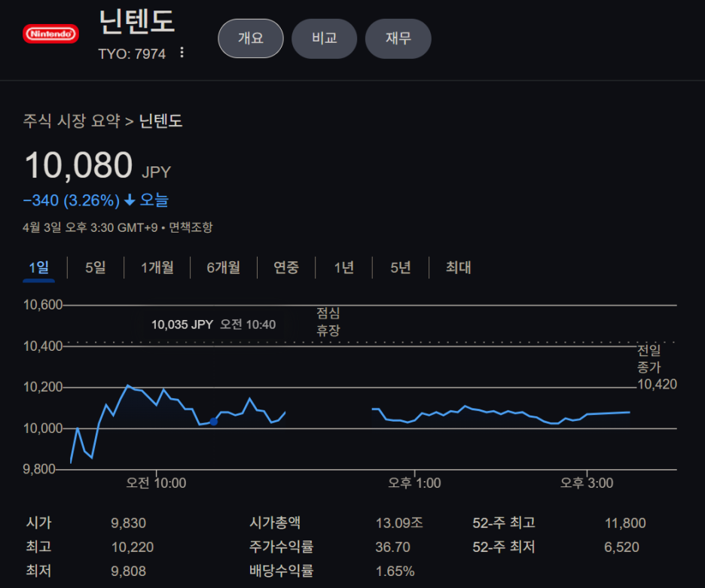This screenshot has height=588, width=705.
Task: Switch to the 1개월 range tab
Action: coord(157,267)
